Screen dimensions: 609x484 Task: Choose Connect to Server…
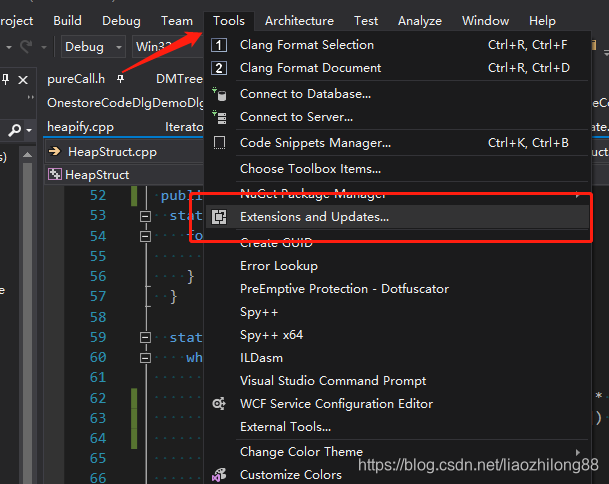397,117
